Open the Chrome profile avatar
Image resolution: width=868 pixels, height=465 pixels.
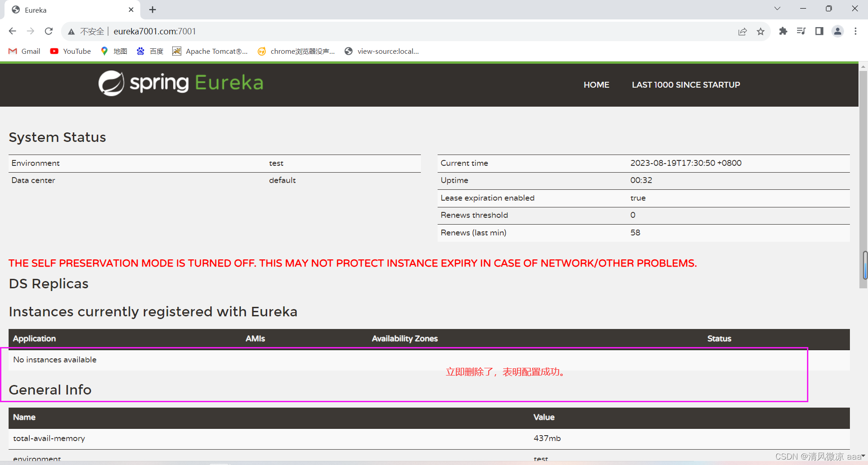(838, 31)
